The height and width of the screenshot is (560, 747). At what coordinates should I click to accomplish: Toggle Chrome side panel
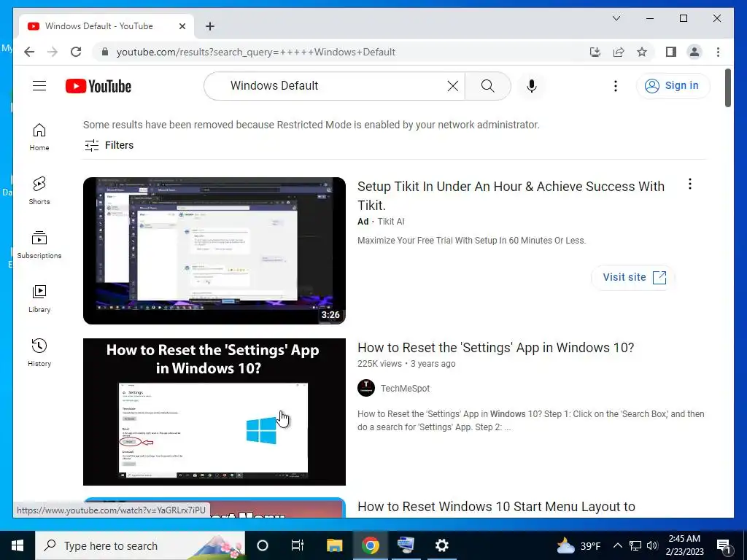click(671, 52)
